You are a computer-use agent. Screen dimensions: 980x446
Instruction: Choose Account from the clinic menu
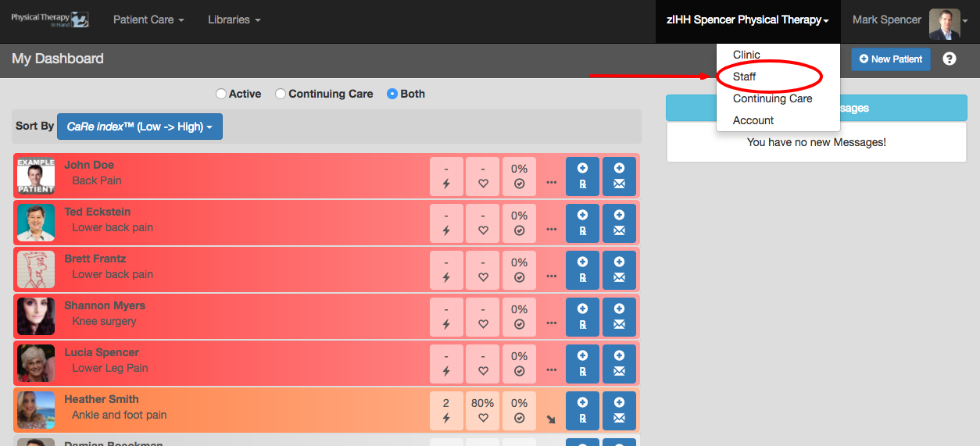pyautogui.click(x=753, y=120)
